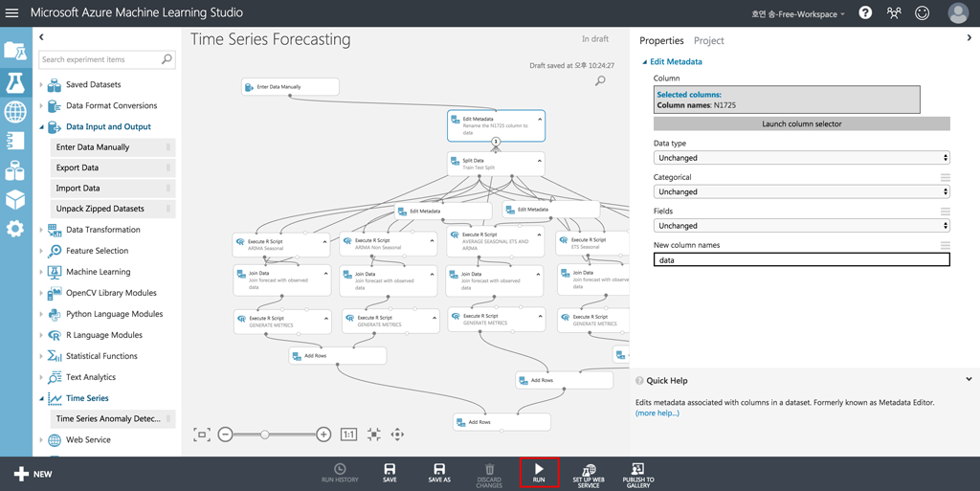
Task: Click the canvas search magnifier icon
Action: tap(600, 80)
